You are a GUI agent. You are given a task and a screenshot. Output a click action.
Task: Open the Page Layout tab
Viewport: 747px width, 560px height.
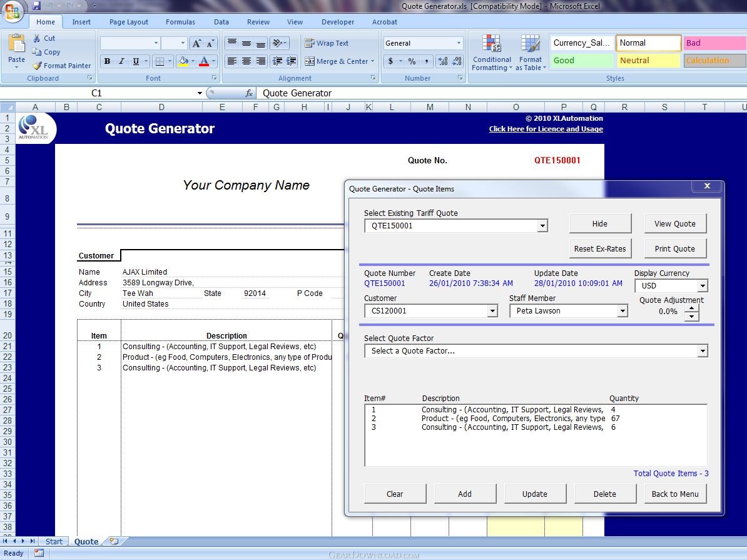tap(129, 22)
